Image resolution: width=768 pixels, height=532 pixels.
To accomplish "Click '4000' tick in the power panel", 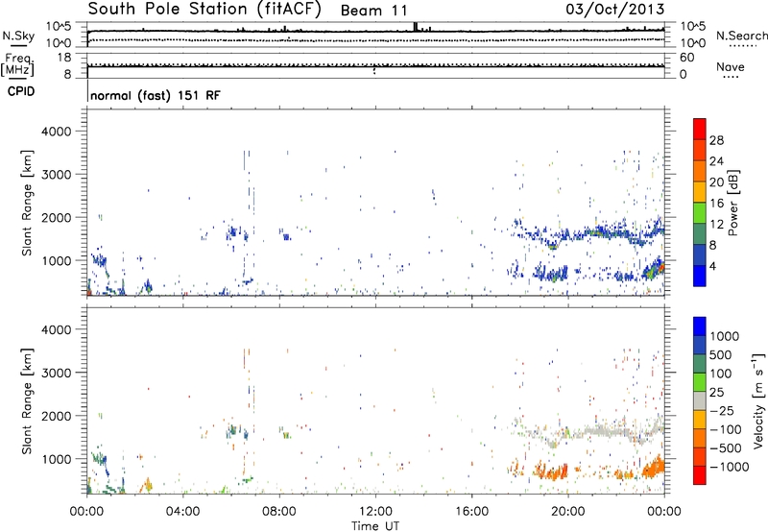I will pos(57,132).
